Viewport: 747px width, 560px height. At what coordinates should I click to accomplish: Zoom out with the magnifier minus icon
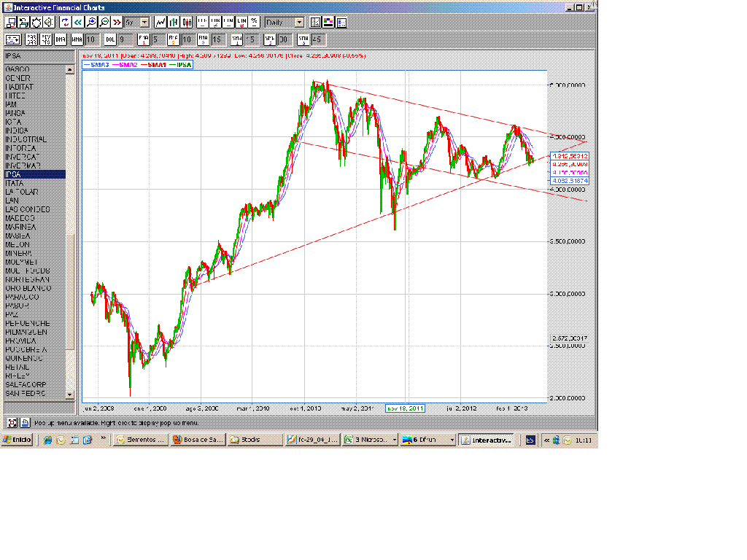[x=104, y=23]
